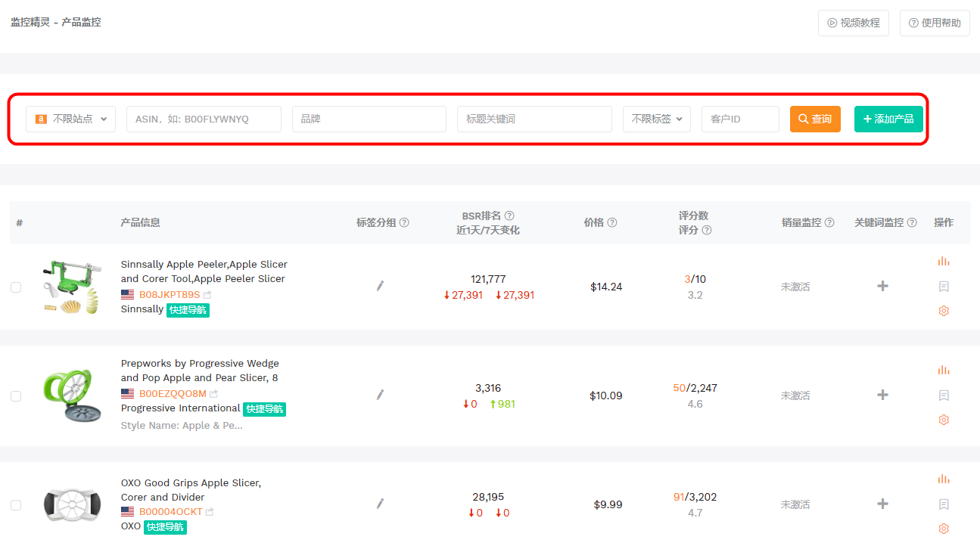Edit tag group pencil for OXO row
Image resolution: width=980 pixels, height=546 pixels.
coord(380,504)
